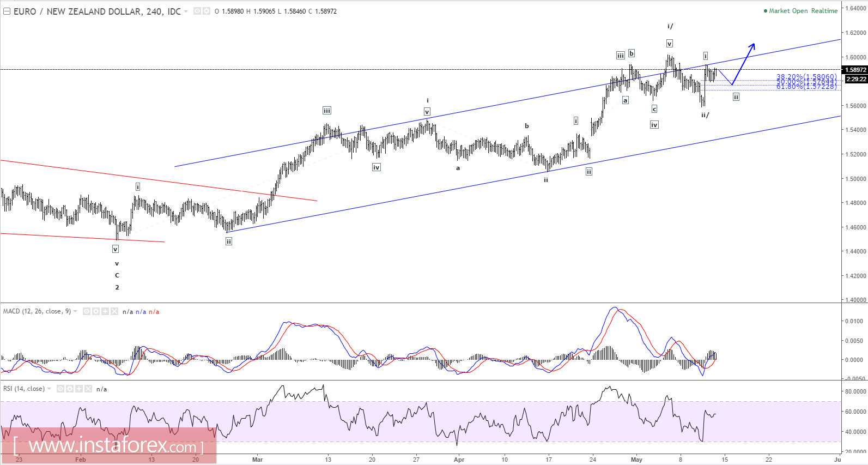
Task: Open the RSI indicator settings gear
Action: coord(70,389)
